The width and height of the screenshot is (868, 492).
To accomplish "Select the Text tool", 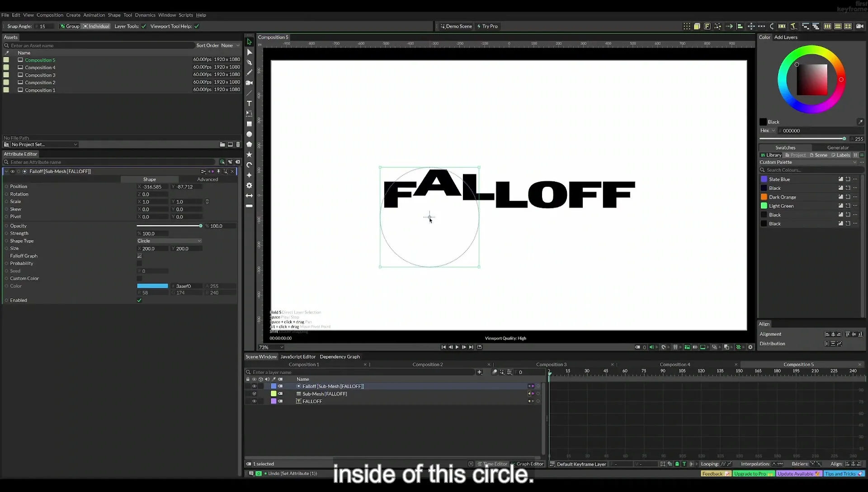I will click(x=249, y=104).
